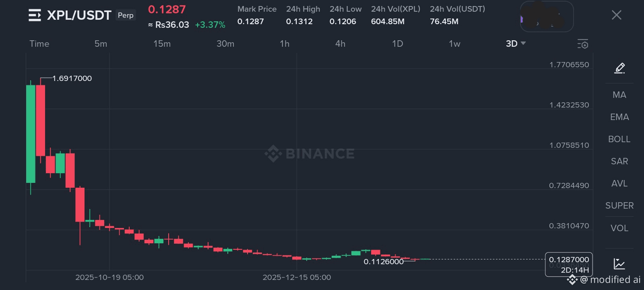This screenshot has height=290, width=644.
Task: Enable the EMA indicator
Action: (x=619, y=117)
